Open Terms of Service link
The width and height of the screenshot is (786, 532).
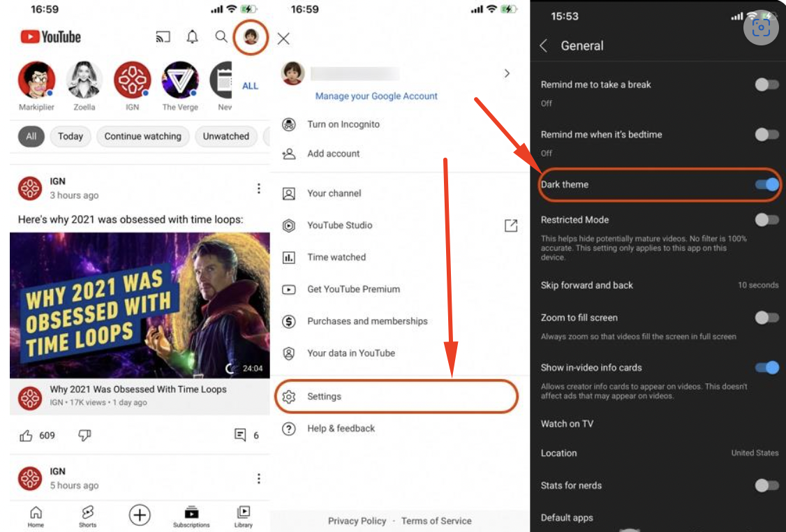coord(436,521)
